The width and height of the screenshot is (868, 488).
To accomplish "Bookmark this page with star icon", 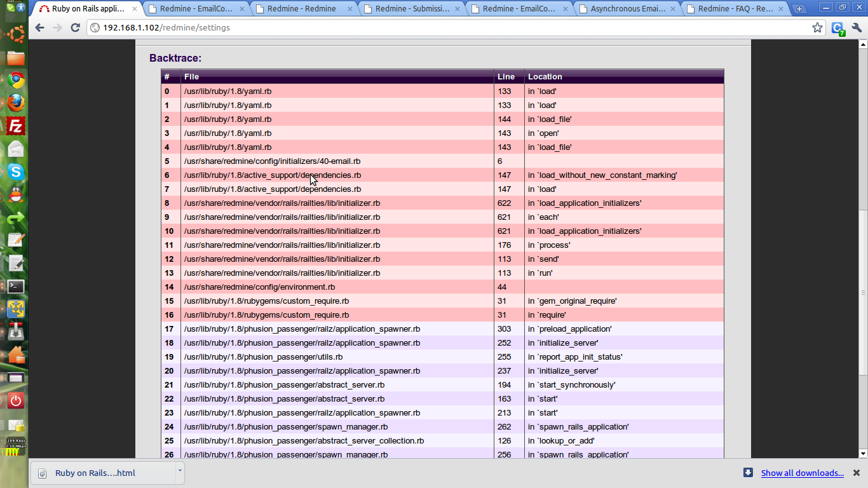I will [x=817, y=28].
